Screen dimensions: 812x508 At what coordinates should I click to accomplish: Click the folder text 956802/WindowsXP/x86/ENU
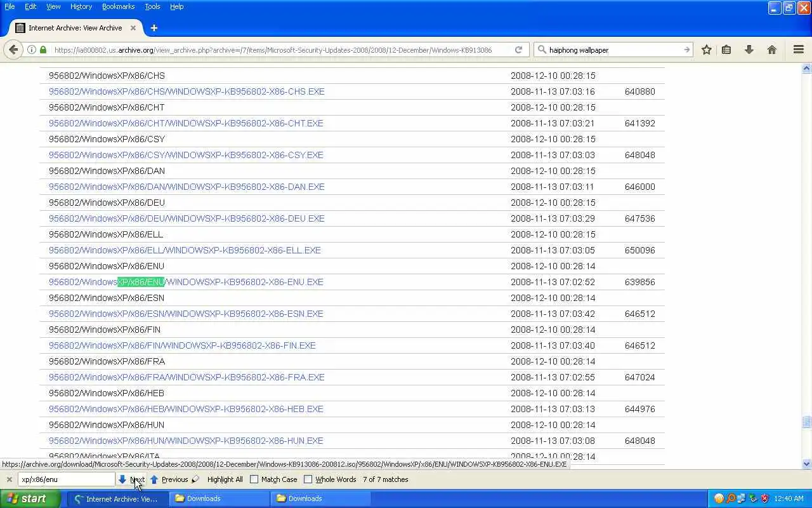tap(106, 266)
